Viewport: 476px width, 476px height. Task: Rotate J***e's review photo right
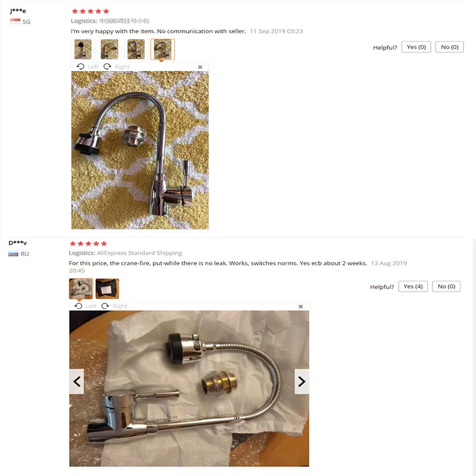click(117, 67)
